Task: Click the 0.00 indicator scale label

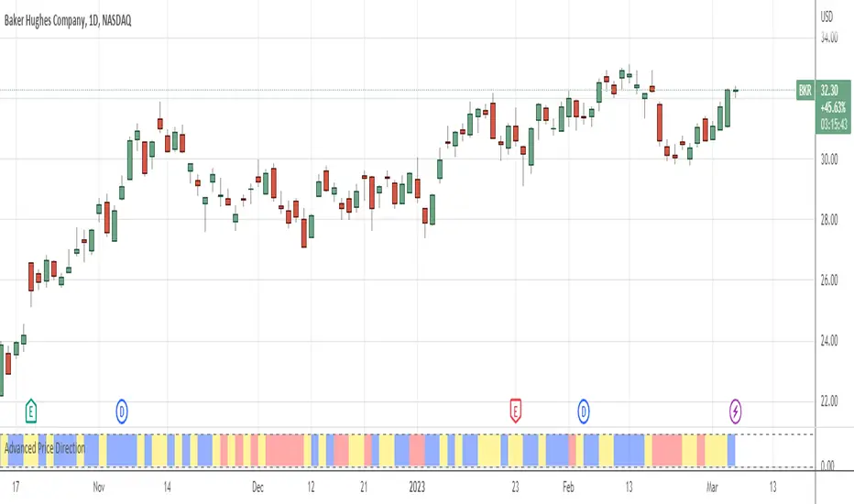Action: click(828, 466)
